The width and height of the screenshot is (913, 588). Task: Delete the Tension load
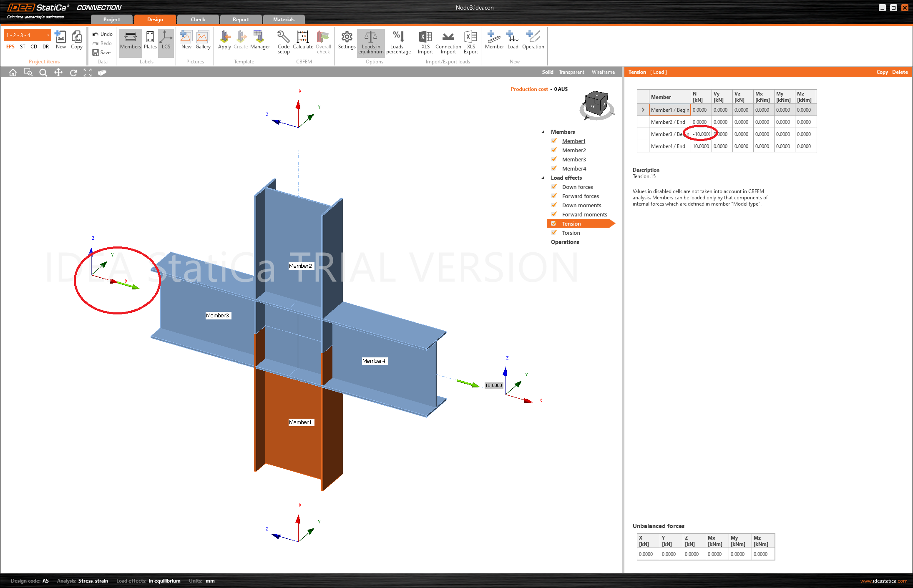pos(900,72)
